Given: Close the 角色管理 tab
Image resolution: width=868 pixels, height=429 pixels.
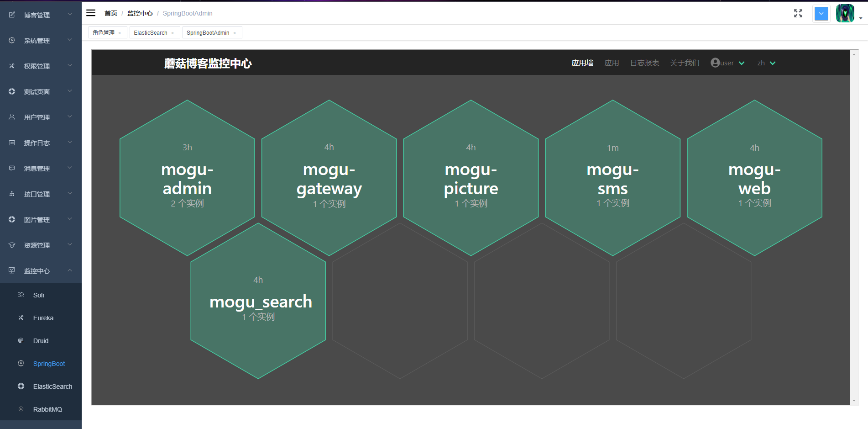Looking at the screenshot, I should (x=120, y=33).
